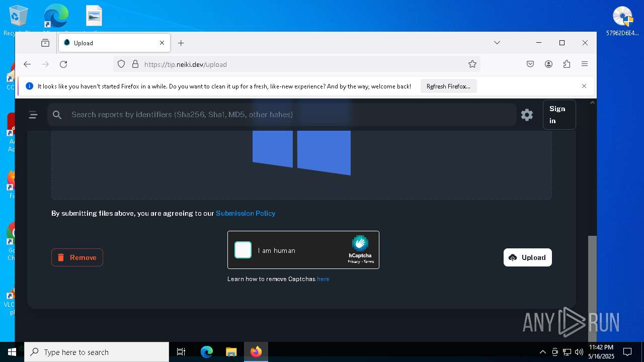Screen dimensions: 644x362
Task: Select the 57962D6E4 desktop file icon
Action: point(622,21)
